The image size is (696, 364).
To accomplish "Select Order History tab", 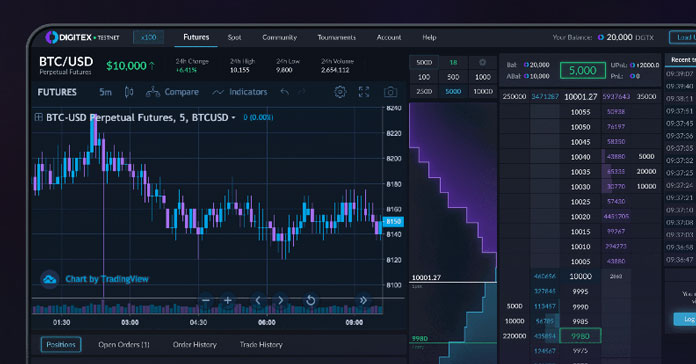I will tap(195, 344).
